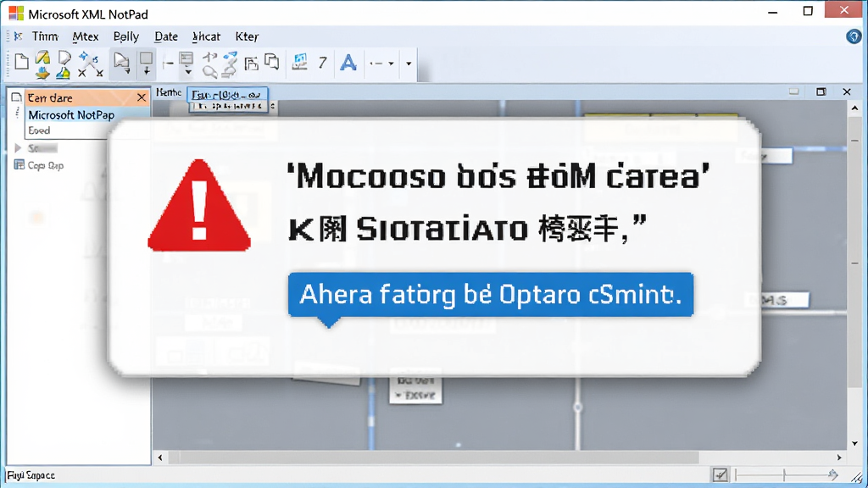Click the stepper beside second name field
Screen dimensions: 868x488
pyautogui.click(x=272, y=106)
